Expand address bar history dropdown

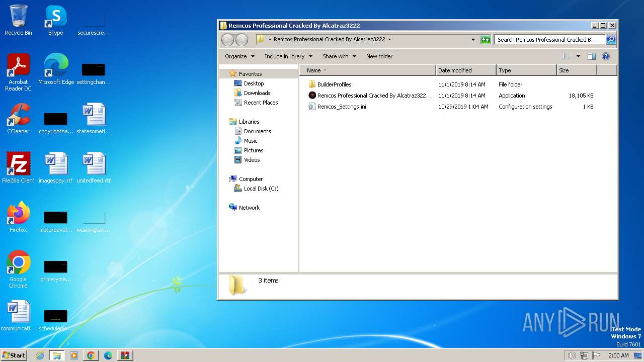pyautogui.click(x=473, y=40)
